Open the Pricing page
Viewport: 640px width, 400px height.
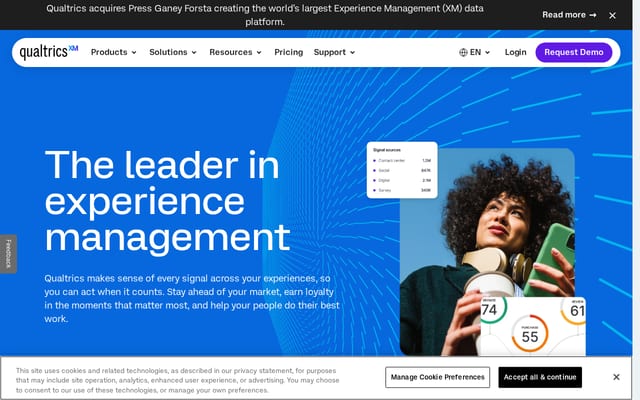(x=289, y=52)
